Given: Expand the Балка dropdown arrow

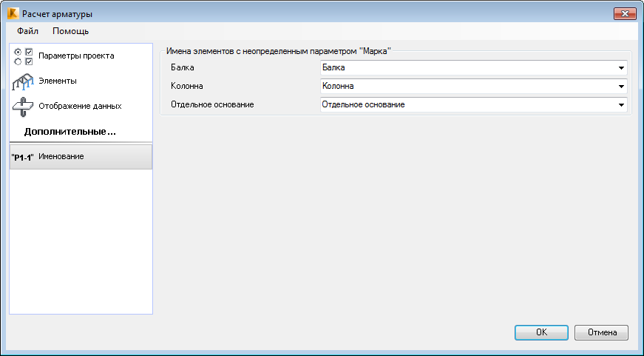Looking at the screenshot, I should (621, 68).
